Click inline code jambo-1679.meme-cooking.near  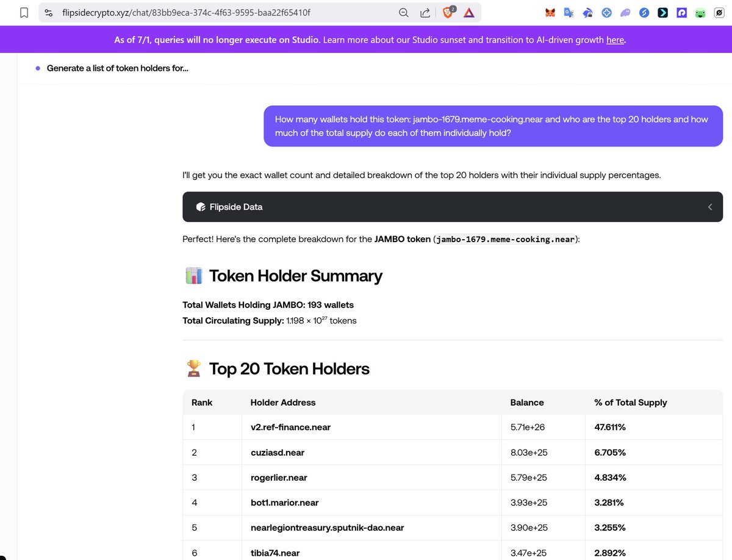(x=506, y=239)
